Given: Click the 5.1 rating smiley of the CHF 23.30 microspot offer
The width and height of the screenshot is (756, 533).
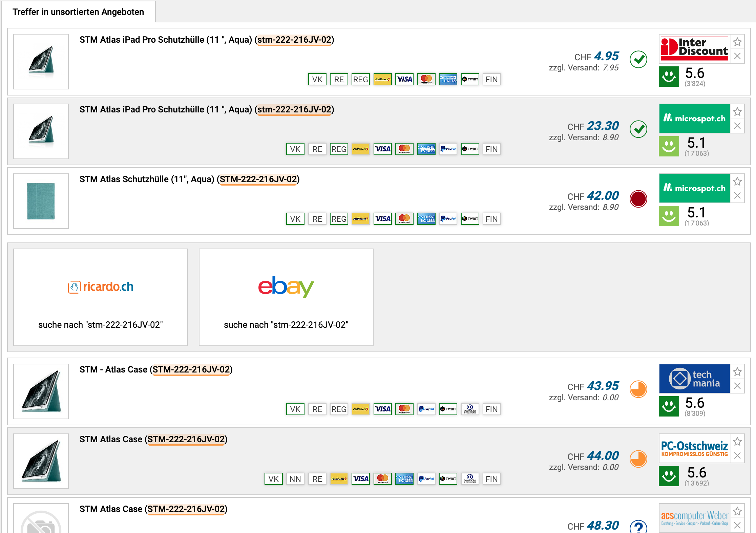Looking at the screenshot, I should pos(669,146).
